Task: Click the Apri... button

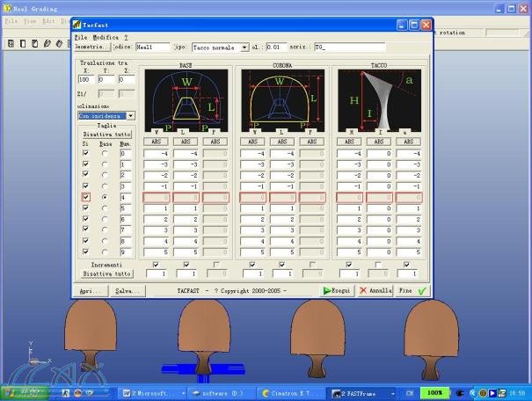Action: click(91, 290)
